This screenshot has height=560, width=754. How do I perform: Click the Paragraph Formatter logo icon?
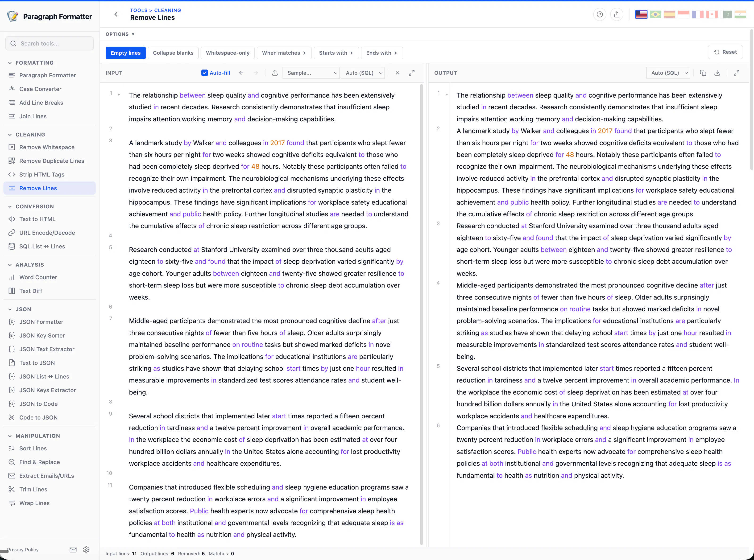point(12,16)
